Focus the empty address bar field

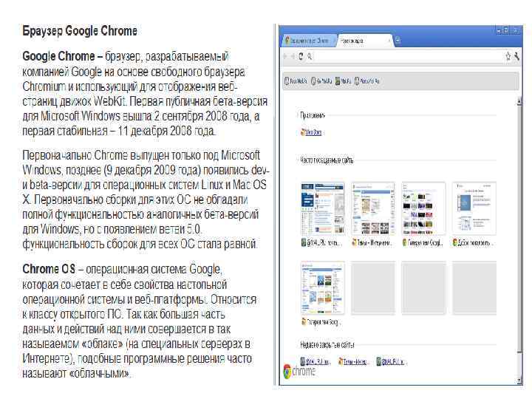(x=407, y=56)
